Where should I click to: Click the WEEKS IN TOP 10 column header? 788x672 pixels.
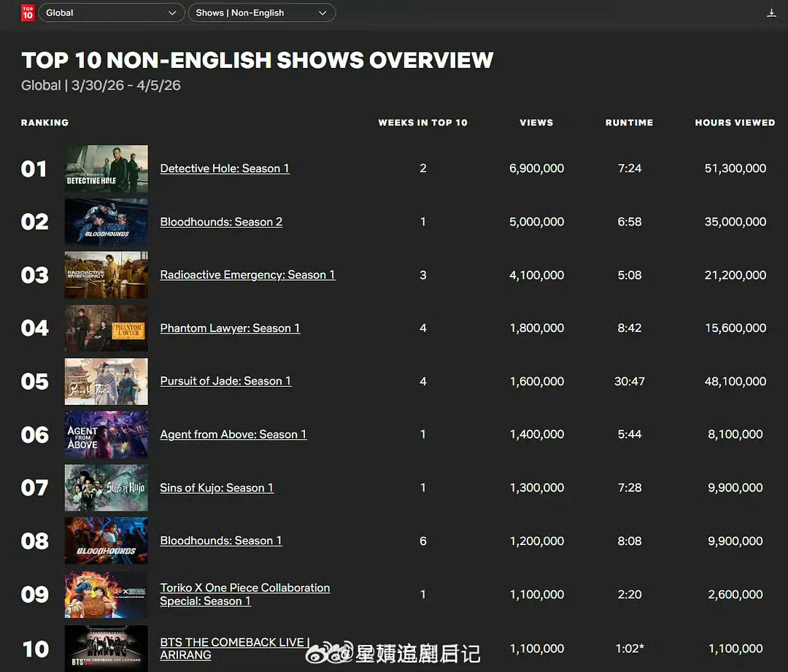click(422, 123)
